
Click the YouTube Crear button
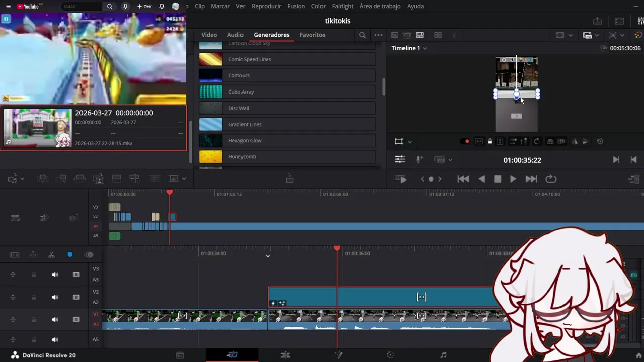pos(144,6)
